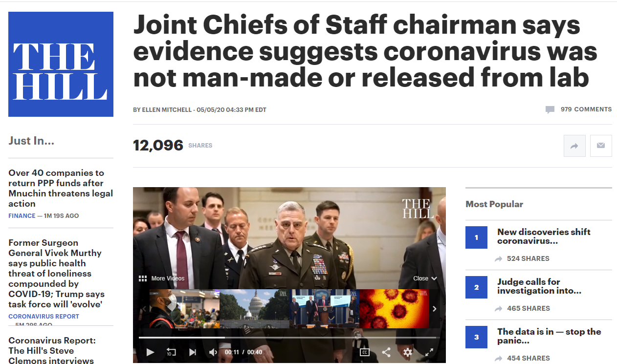Share article using arrow button
Screen dimensions: 617x364
pos(574,146)
